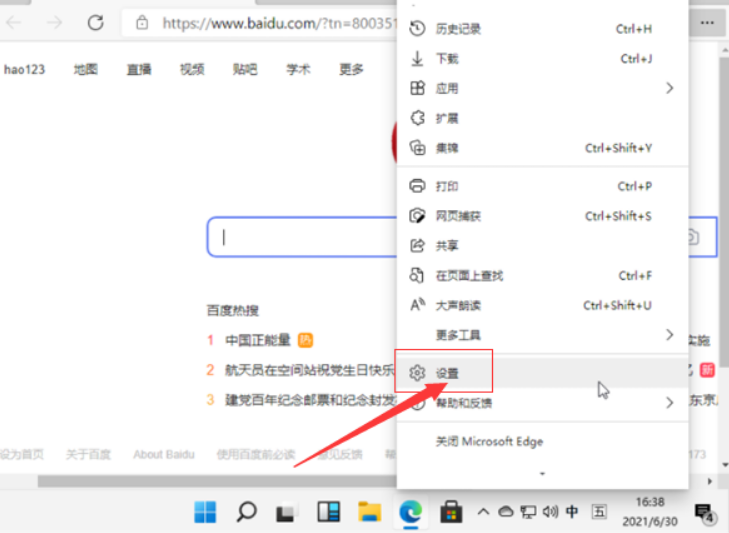This screenshot has height=533, width=729.
Task: Click the 在页面上查找 find icon
Action: 417,275
